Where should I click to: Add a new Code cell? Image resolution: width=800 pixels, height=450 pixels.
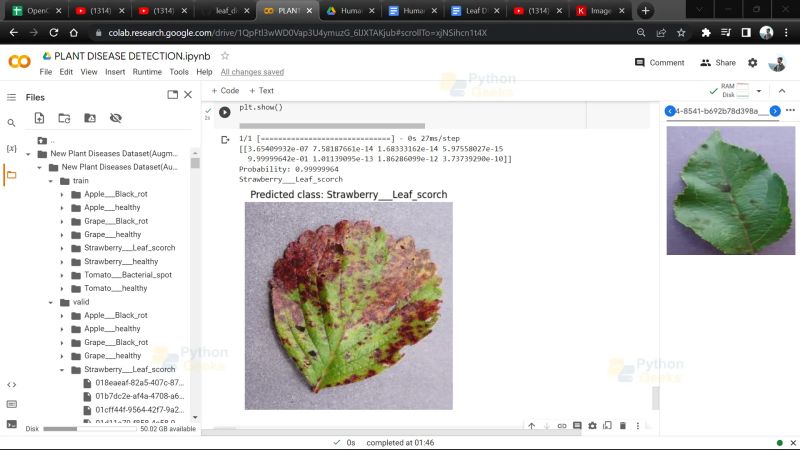[x=225, y=90]
